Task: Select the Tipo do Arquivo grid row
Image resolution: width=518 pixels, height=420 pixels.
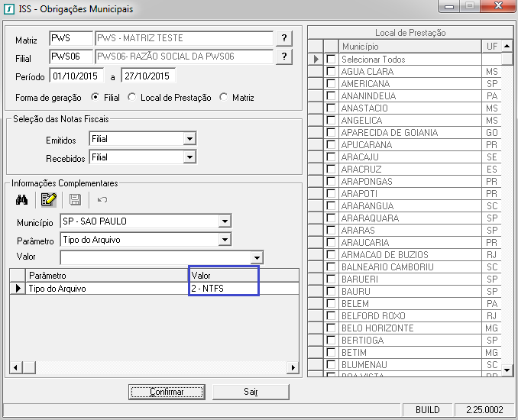Action: [x=154, y=288]
